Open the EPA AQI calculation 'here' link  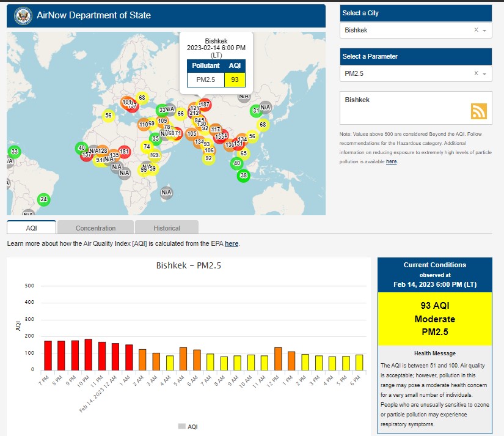tap(232, 243)
